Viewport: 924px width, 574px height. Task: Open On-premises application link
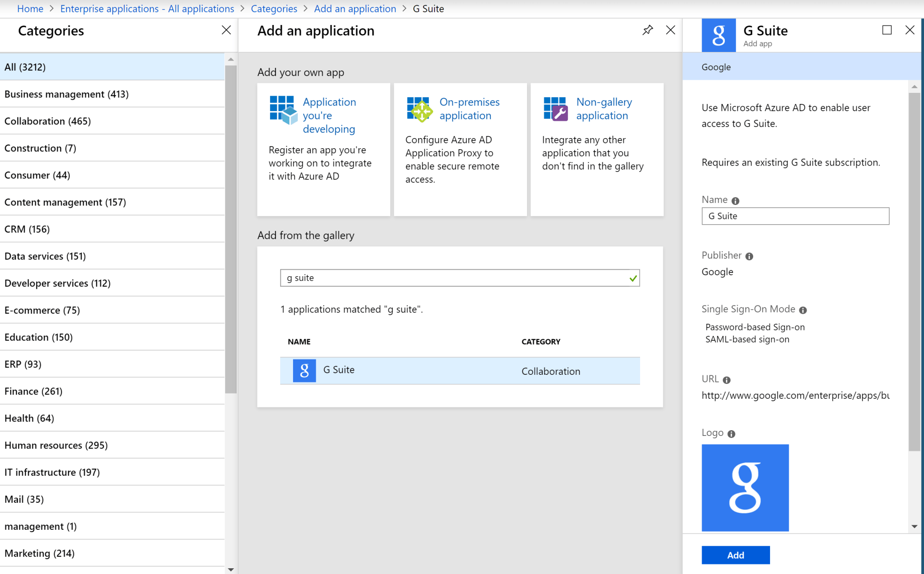click(470, 109)
